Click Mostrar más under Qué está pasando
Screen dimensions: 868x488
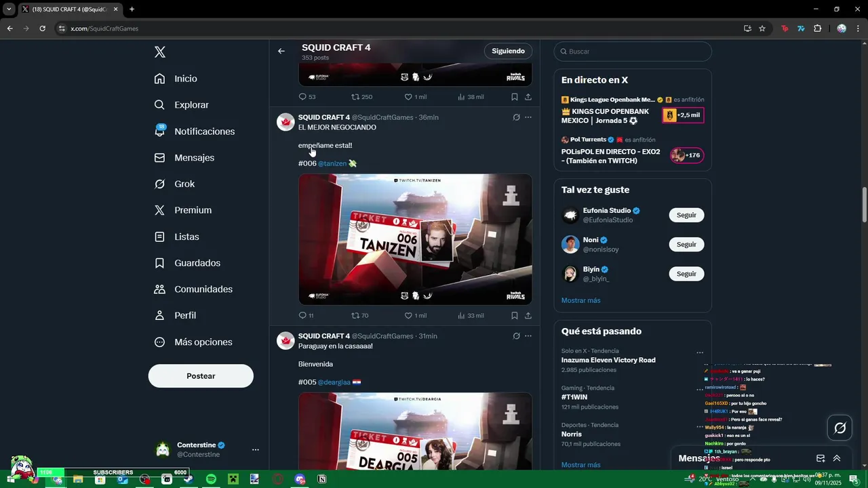coord(580,465)
